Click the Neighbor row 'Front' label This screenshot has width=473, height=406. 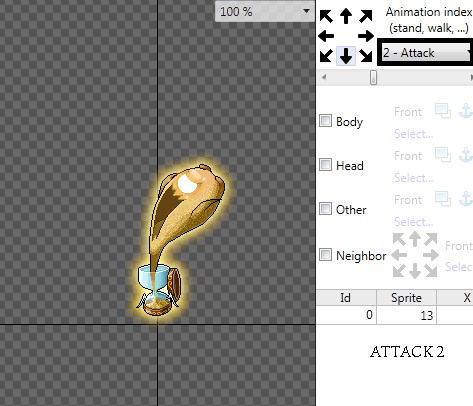[x=459, y=246]
